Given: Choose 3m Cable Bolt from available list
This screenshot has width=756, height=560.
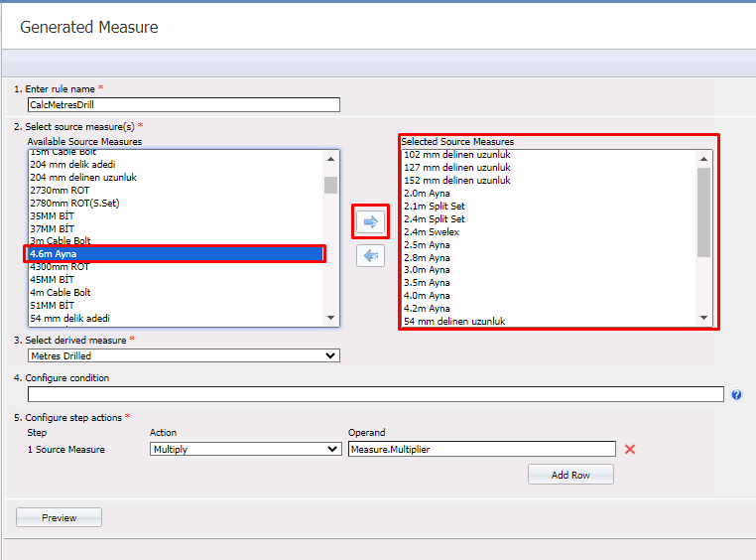Looking at the screenshot, I should pos(62,241).
